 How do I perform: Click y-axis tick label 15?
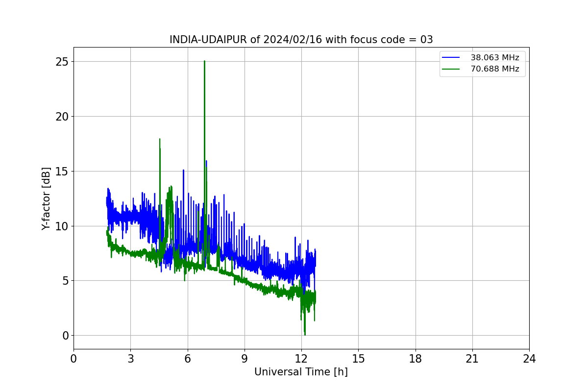click(x=62, y=171)
